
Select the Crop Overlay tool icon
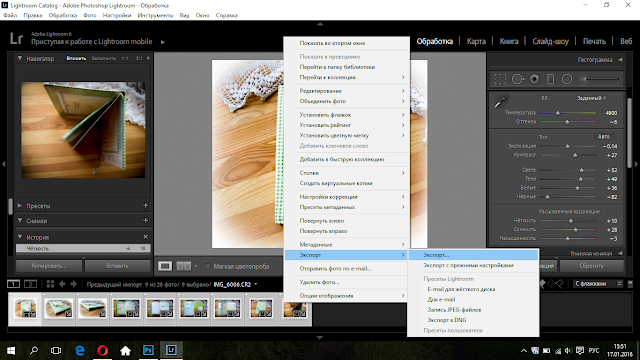coord(500,79)
